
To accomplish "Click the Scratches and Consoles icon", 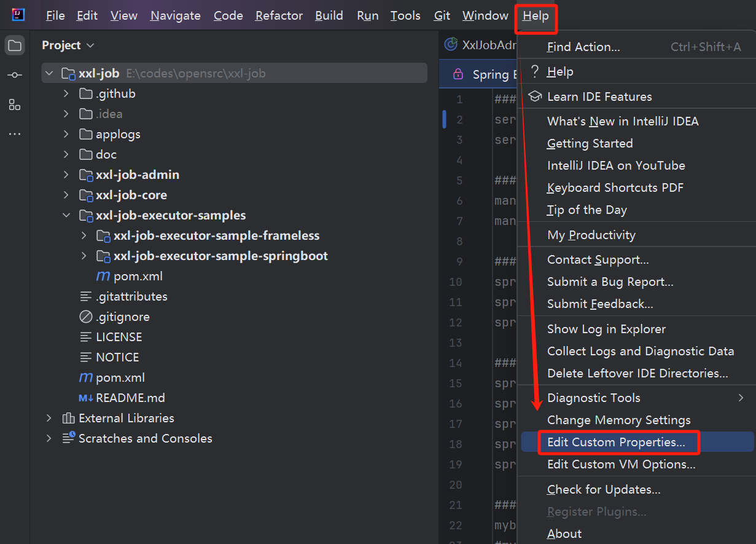I will tap(69, 438).
